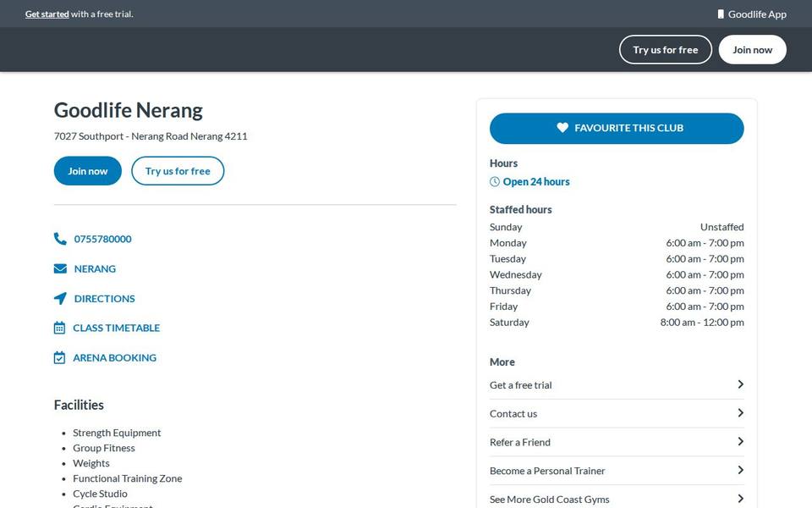Click the Wednesday day label
The height and width of the screenshot is (508, 812).
(516, 274)
